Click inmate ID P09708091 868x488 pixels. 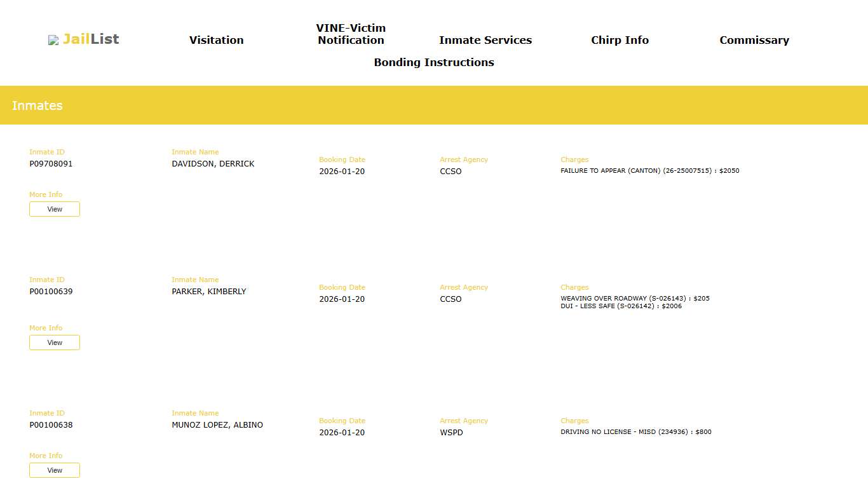coord(51,164)
